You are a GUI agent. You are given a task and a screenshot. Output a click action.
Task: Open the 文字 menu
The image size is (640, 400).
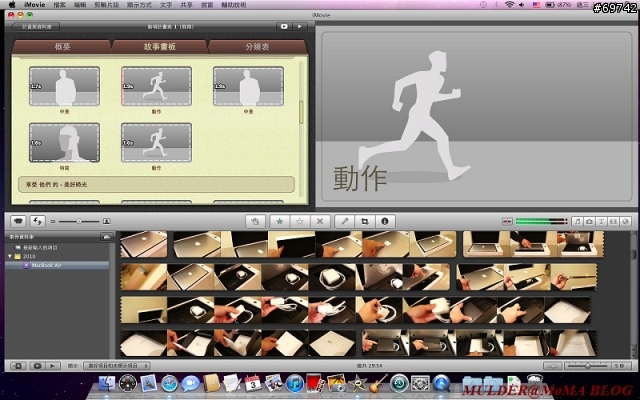point(166,5)
